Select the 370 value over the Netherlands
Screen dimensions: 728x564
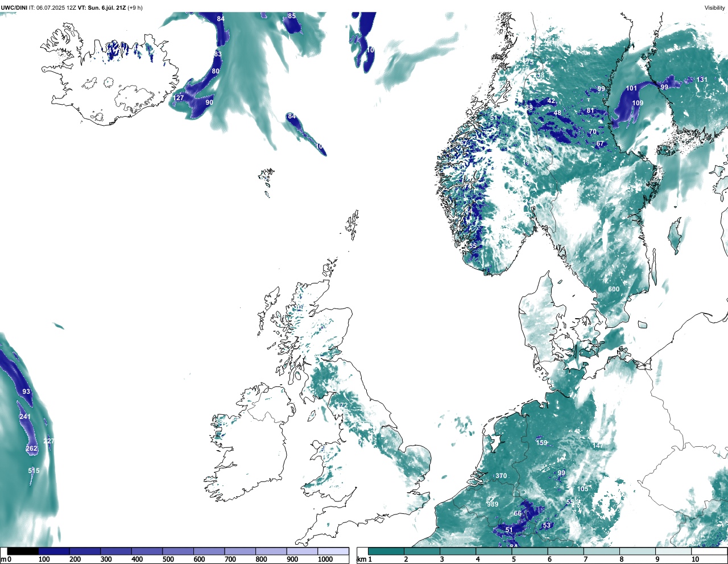click(501, 476)
